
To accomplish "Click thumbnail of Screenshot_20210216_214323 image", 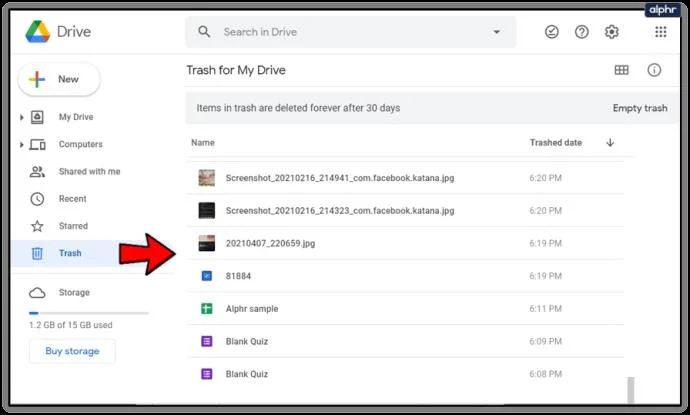I will point(207,211).
